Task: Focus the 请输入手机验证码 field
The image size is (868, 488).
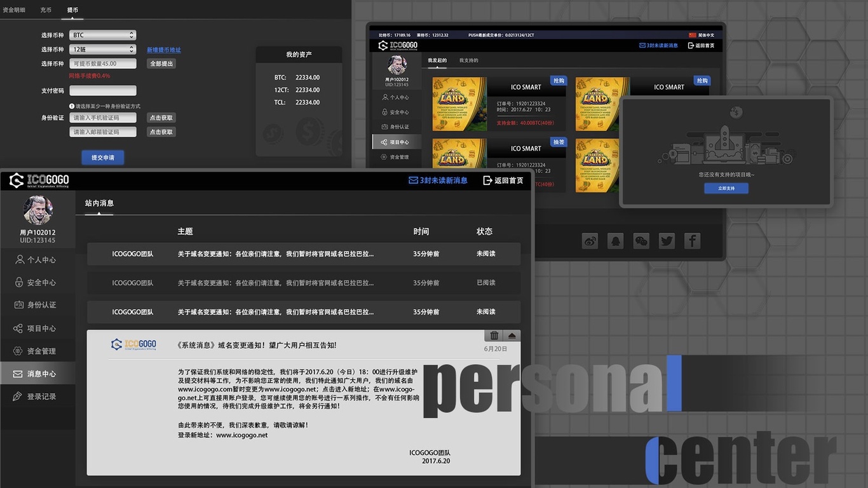Action: pyautogui.click(x=103, y=118)
